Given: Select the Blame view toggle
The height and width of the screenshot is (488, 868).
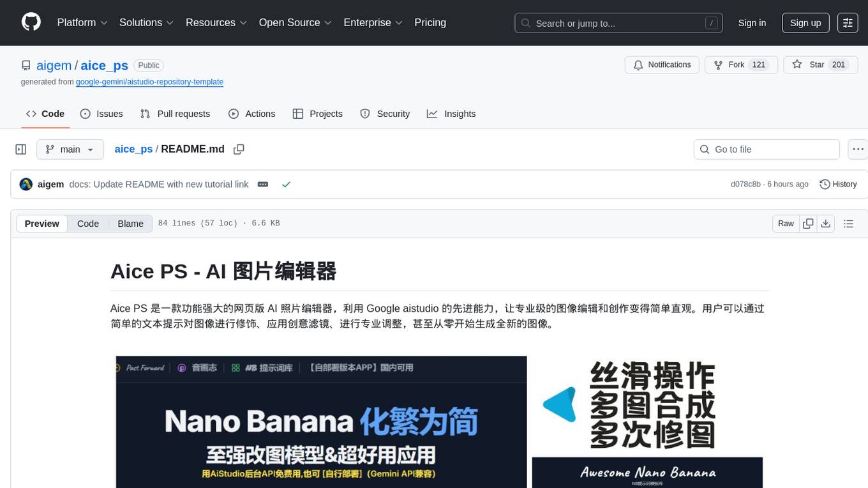Looking at the screenshot, I should point(131,224).
